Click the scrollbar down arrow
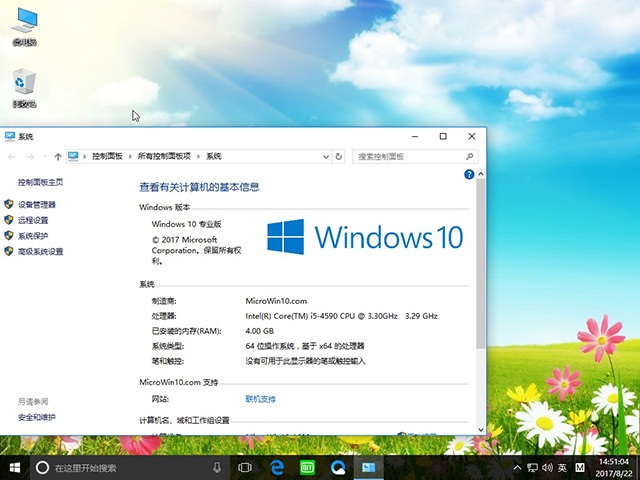The width and height of the screenshot is (640, 480). 481,429
